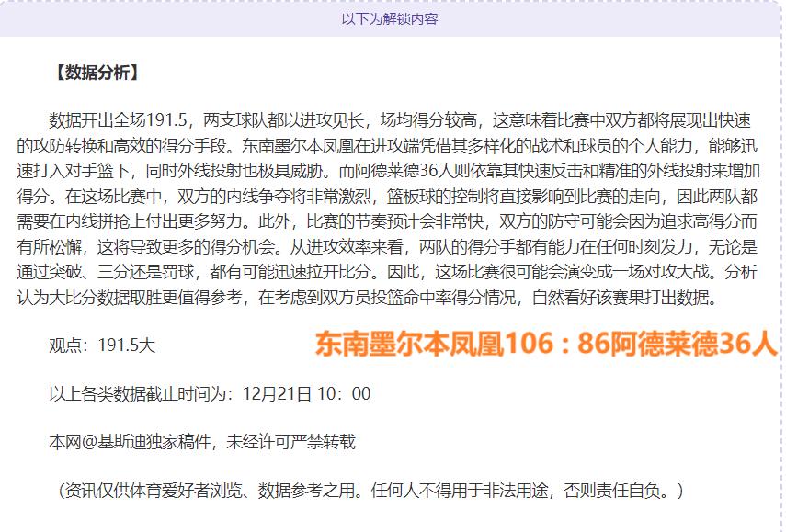Click the line beginning 速打入对手篮下
Image resolution: width=786 pixels, height=532 pixels.
[x=388, y=171]
